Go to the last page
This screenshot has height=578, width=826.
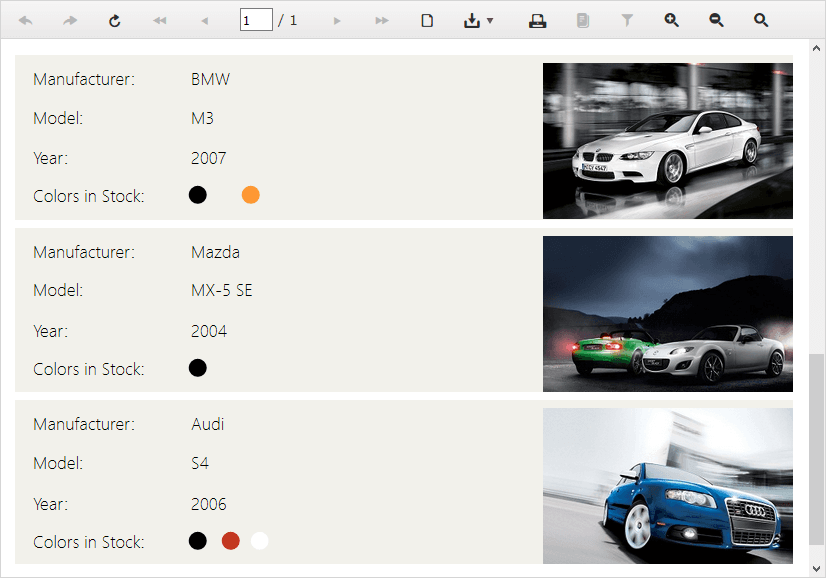tap(382, 21)
